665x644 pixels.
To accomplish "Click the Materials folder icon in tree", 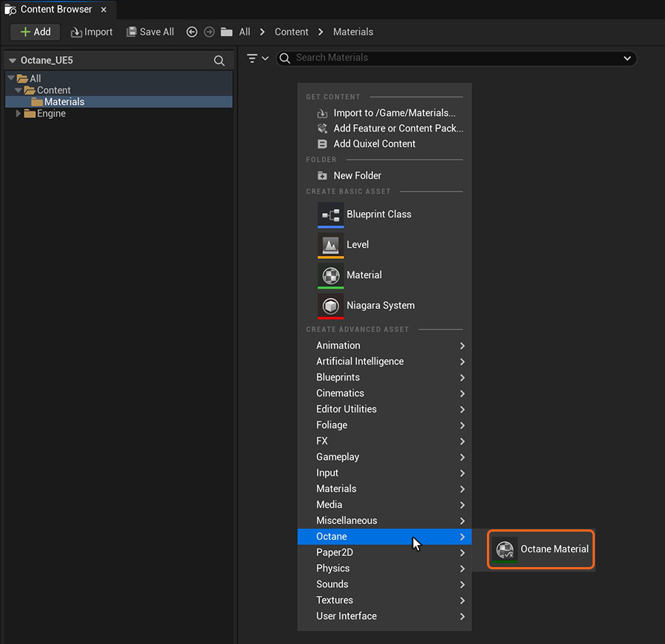I will click(x=37, y=102).
